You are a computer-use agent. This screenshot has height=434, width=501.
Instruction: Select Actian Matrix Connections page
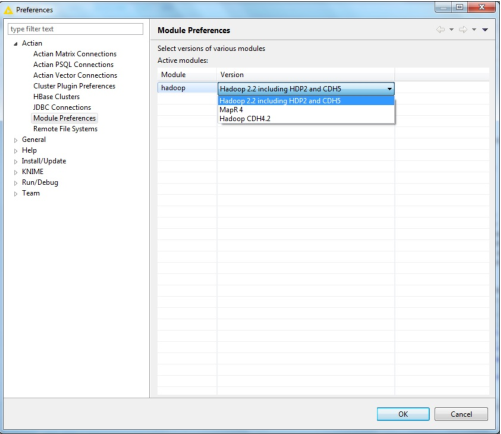75,54
